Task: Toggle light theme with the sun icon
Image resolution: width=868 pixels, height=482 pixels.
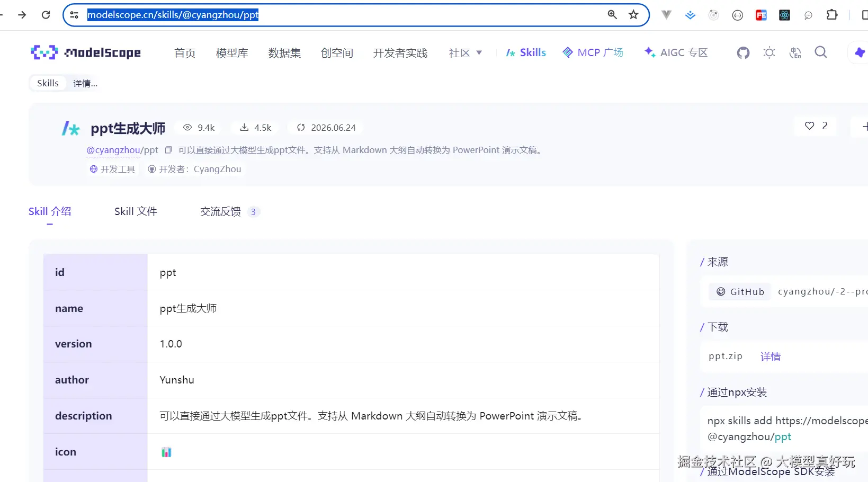Action: tap(769, 52)
